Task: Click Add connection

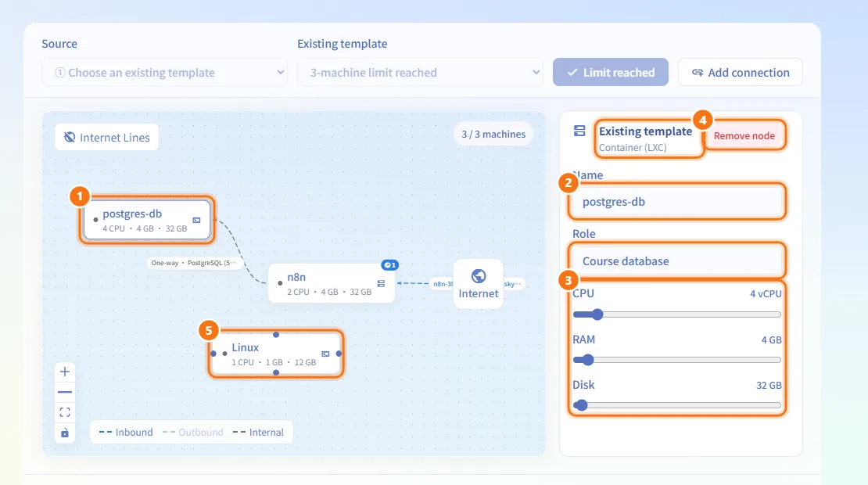Action: point(740,73)
